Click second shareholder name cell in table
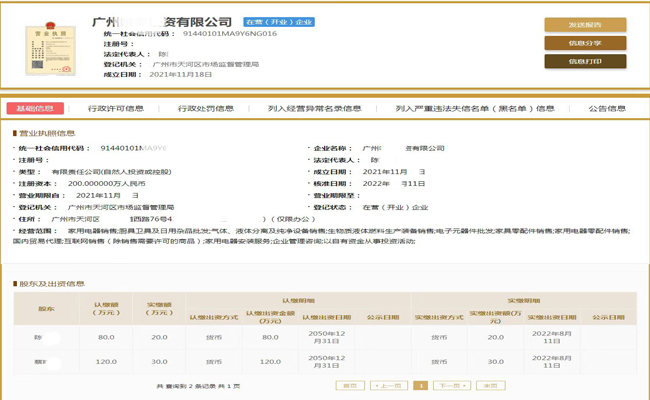 pos(46,362)
